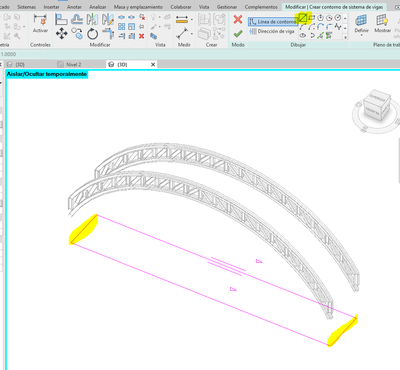The width and height of the screenshot is (400, 370).
Task: Select the Move tool with four arrows
Action: coord(62,34)
